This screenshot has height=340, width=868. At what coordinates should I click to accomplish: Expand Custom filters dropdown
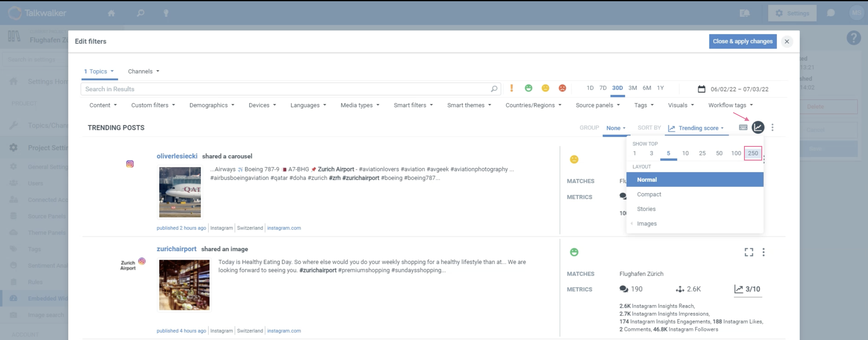(x=153, y=105)
